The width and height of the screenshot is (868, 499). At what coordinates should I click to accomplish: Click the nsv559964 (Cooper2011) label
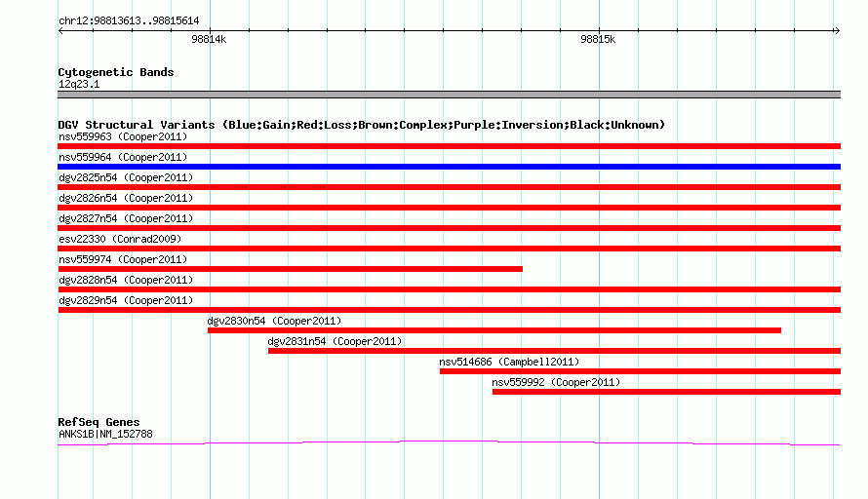(123, 157)
